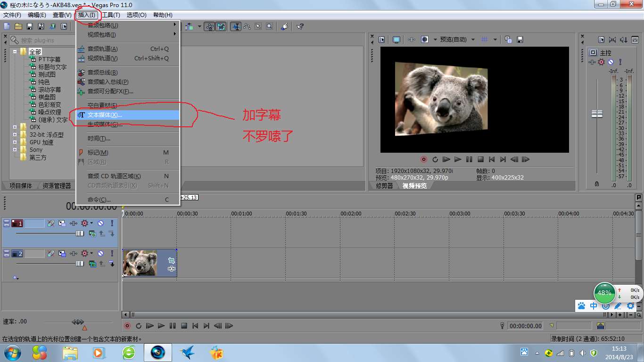Collapse the 全部 tree node

[15, 51]
